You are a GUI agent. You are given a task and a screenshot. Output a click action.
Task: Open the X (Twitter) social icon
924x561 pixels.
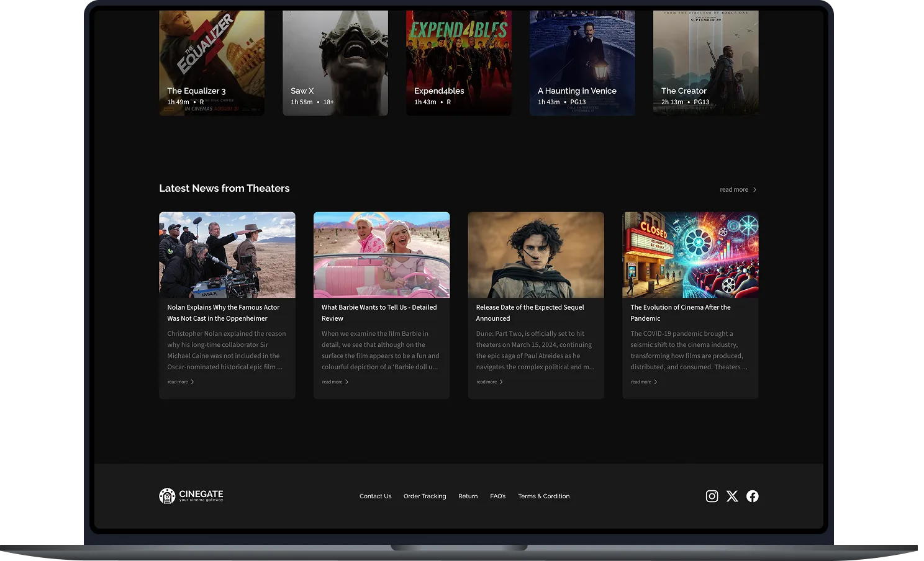click(732, 496)
